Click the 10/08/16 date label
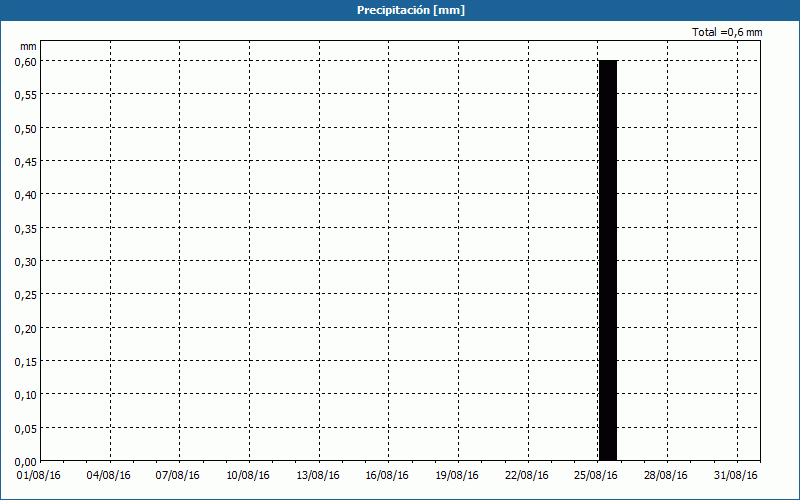This screenshot has height=500, width=800. point(247,476)
